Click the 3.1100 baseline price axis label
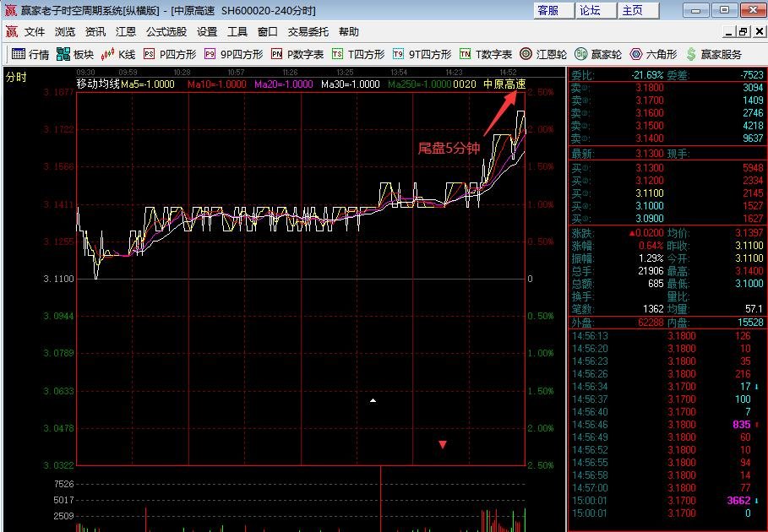Viewport: 768px width, 532px height. pyautogui.click(x=58, y=279)
